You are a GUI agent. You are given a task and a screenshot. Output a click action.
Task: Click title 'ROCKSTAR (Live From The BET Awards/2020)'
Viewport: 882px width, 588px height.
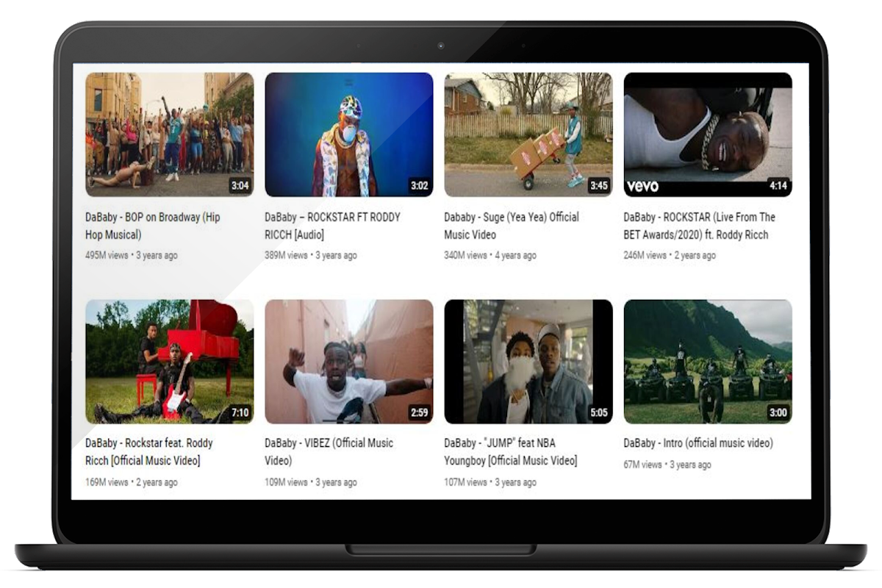pos(700,226)
